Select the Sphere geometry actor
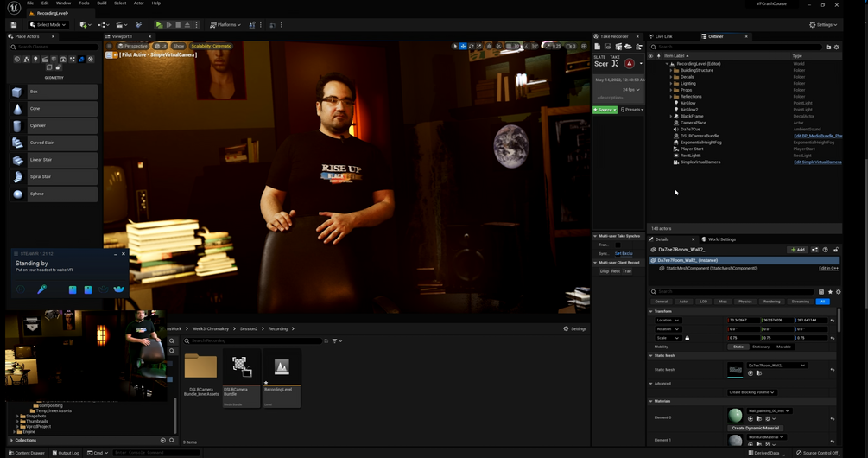The image size is (868, 458). (54, 194)
